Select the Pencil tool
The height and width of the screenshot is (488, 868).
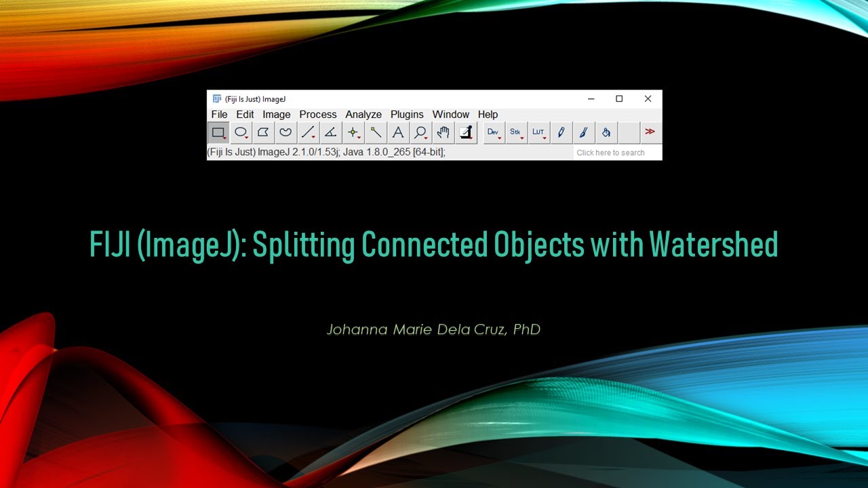click(x=561, y=132)
